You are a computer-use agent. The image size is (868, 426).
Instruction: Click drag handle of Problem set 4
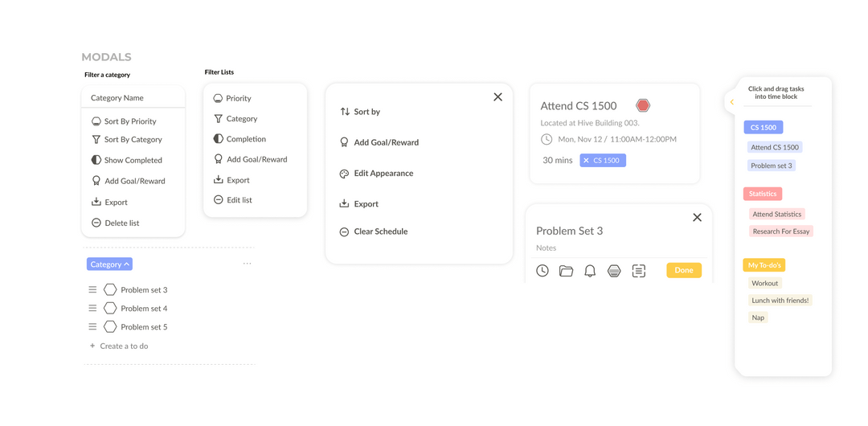pyautogui.click(x=92, y=308)
